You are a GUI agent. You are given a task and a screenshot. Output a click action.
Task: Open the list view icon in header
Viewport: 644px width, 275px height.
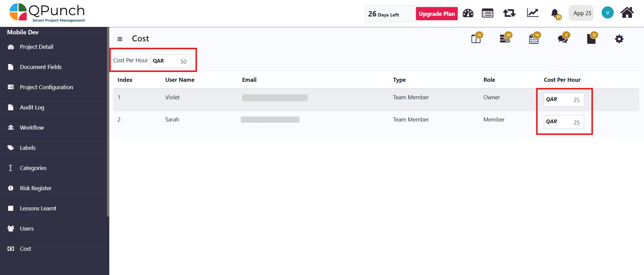pyautogui.click(x=487, y=13)
